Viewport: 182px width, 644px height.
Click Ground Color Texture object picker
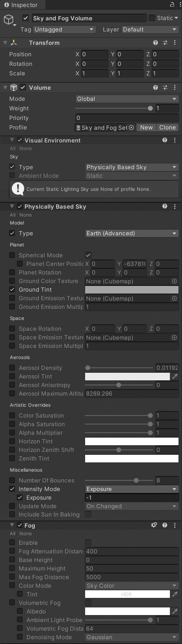(174, 281)
